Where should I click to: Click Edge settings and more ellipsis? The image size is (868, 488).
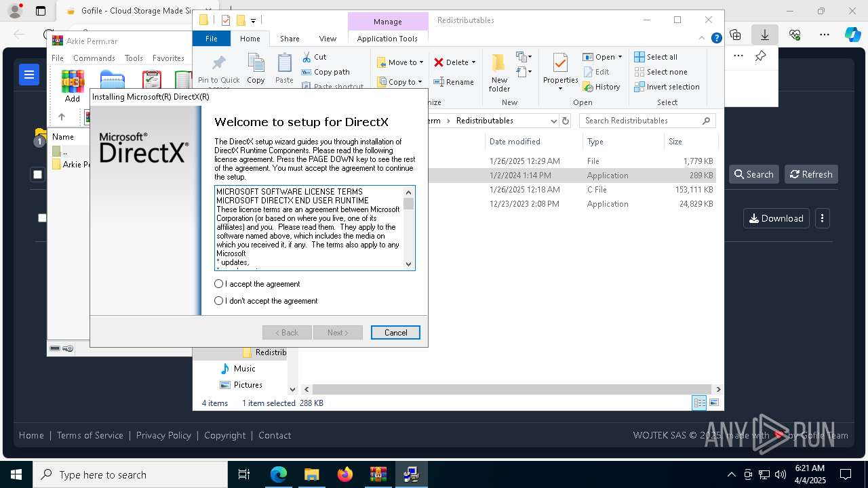[825, 35]
